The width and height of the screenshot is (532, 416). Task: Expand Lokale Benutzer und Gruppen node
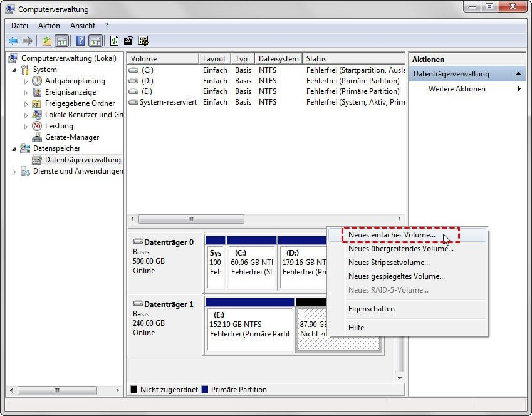(26, 115)
